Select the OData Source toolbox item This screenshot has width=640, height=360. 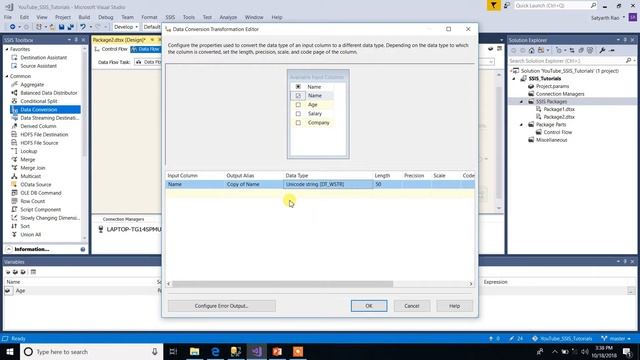click(36, 184)
